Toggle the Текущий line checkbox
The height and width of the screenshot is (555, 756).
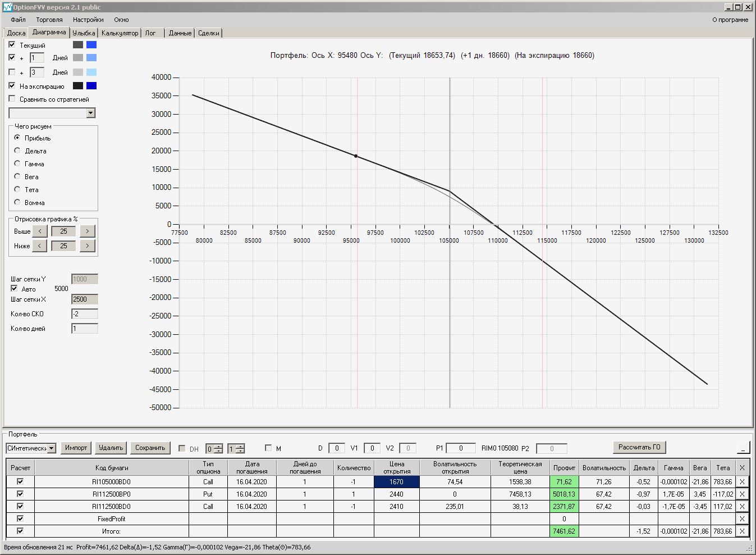[x=12, y=44]
